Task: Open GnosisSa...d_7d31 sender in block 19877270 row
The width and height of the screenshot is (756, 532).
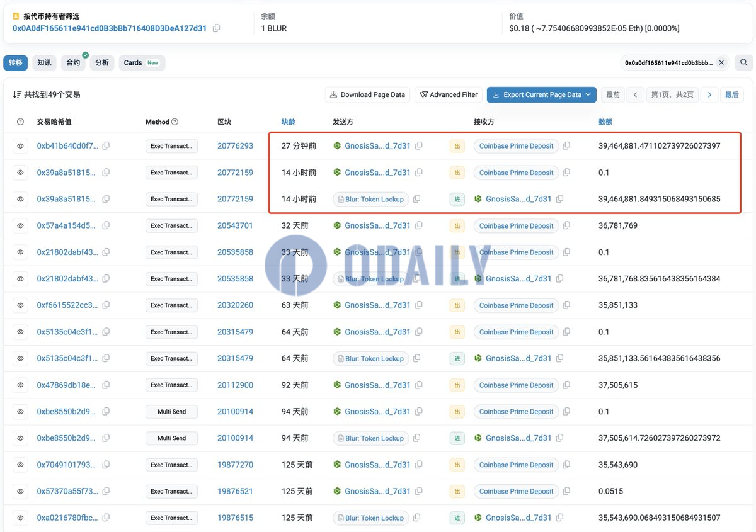Action: coord(377,465)
